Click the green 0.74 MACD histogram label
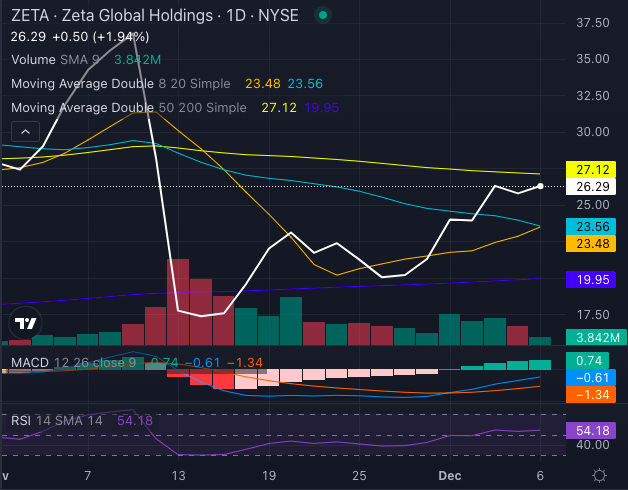The height and width of the screenshot is (490, 628). (588, 360)
